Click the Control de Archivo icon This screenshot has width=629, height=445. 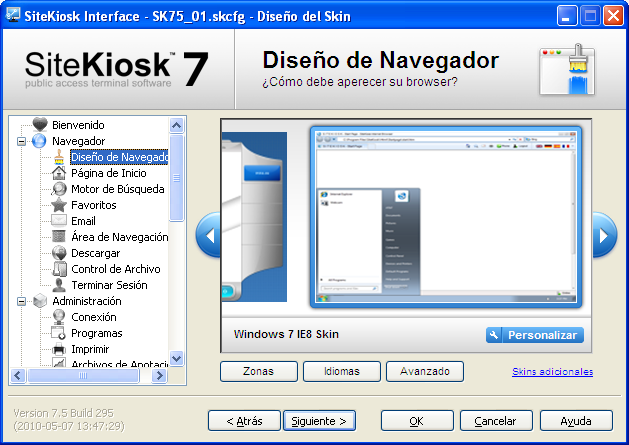[x=59, y=269]
